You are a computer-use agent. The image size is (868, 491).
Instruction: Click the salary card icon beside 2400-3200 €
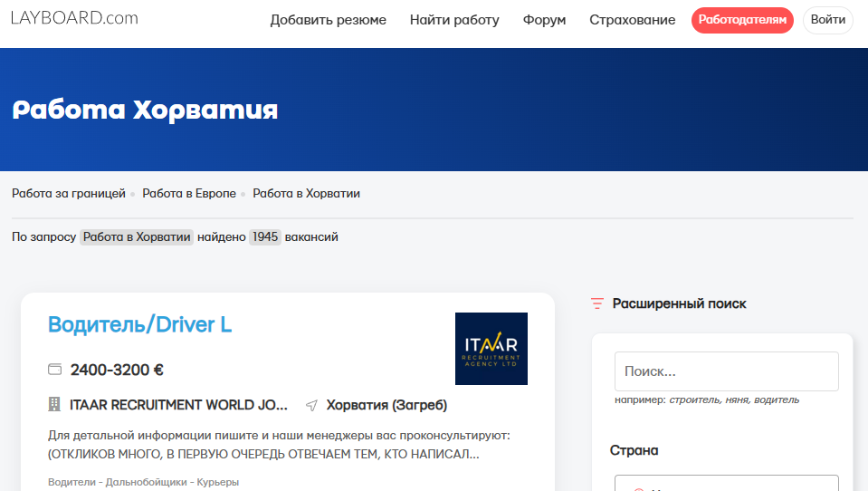pos(55,369)
